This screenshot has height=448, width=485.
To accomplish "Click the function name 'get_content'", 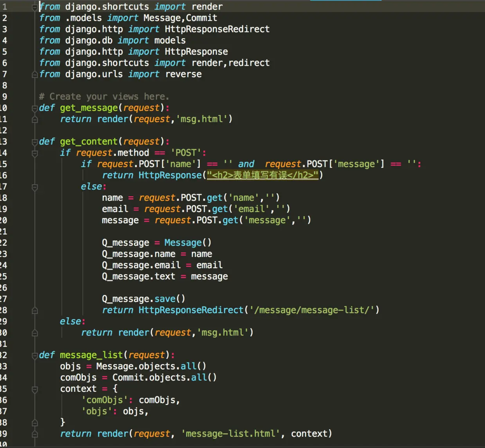I will click(x=89, y=142).
